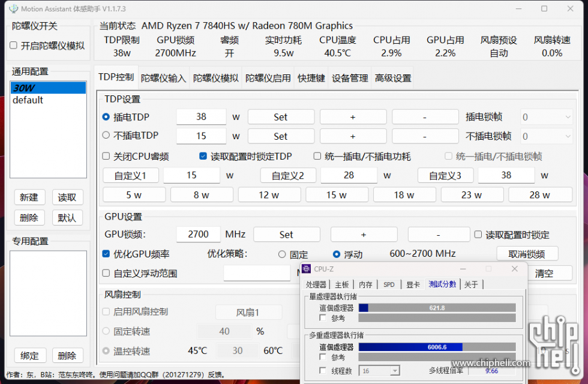The image size is (588, 384).
Task: Enable 自定义浮动范围 checkbox
Action: (x=106, y=273)
